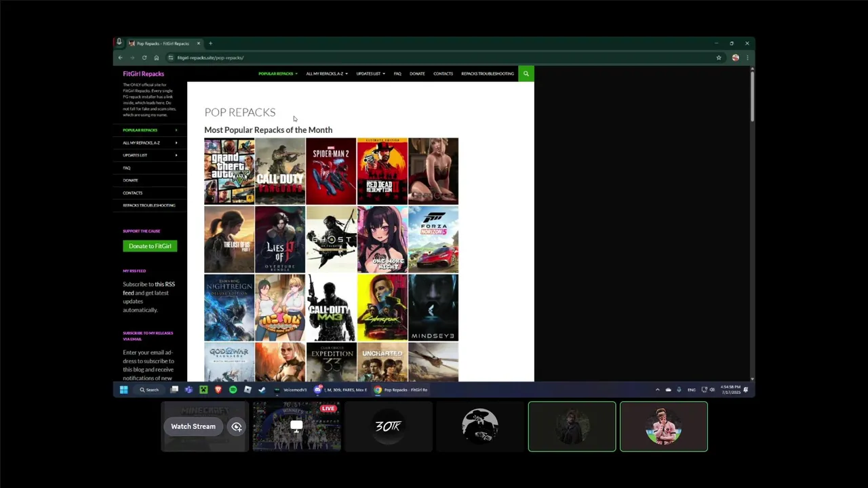This screenshot has height=488, width=868.
Task: Click the volume icon in system tray
Action: (712, 390)
